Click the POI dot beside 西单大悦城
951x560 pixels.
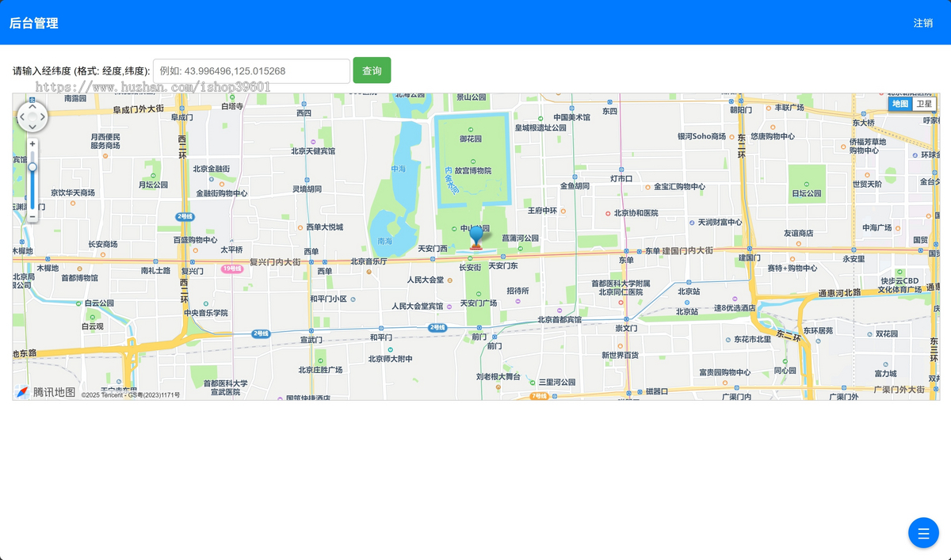coord(299,227)
